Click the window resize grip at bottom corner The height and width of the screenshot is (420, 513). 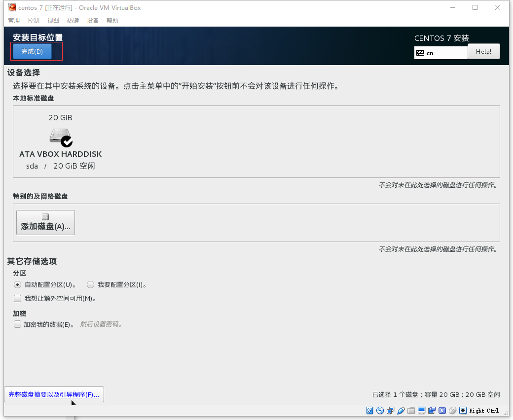point(506,413)
